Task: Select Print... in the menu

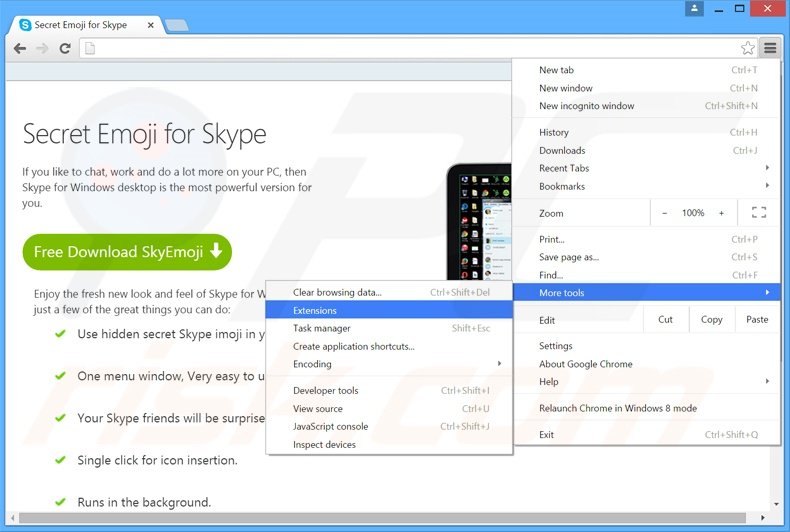Action: [647, 239]
